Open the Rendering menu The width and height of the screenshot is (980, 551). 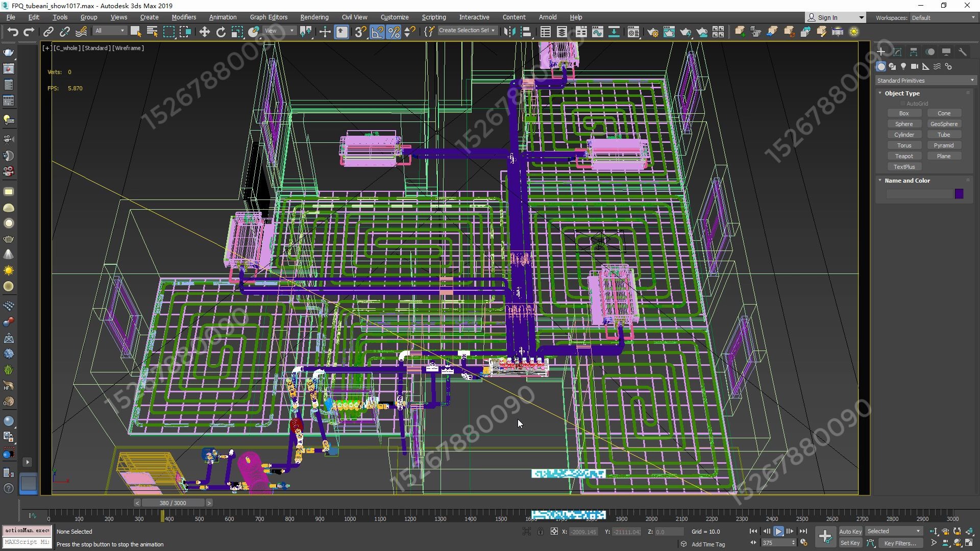314,17
